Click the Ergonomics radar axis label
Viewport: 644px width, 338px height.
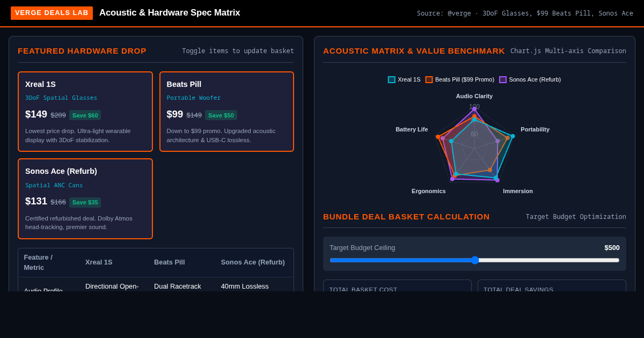tap(429, 191)
